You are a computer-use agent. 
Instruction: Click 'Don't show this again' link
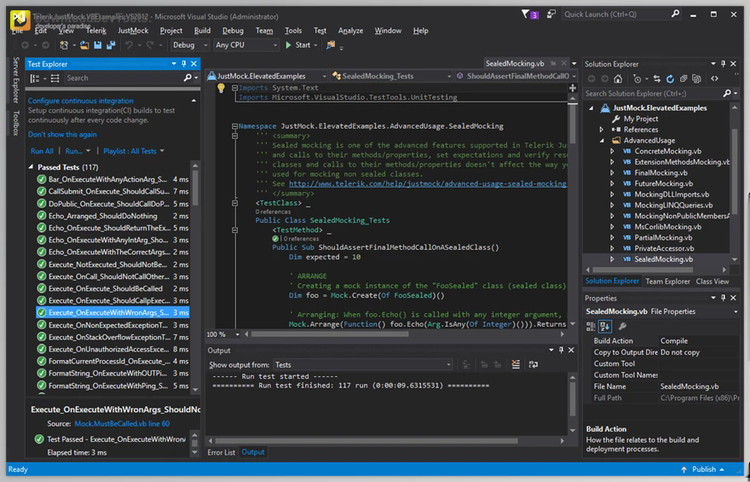pyautogui.click(x=62, y=134)
